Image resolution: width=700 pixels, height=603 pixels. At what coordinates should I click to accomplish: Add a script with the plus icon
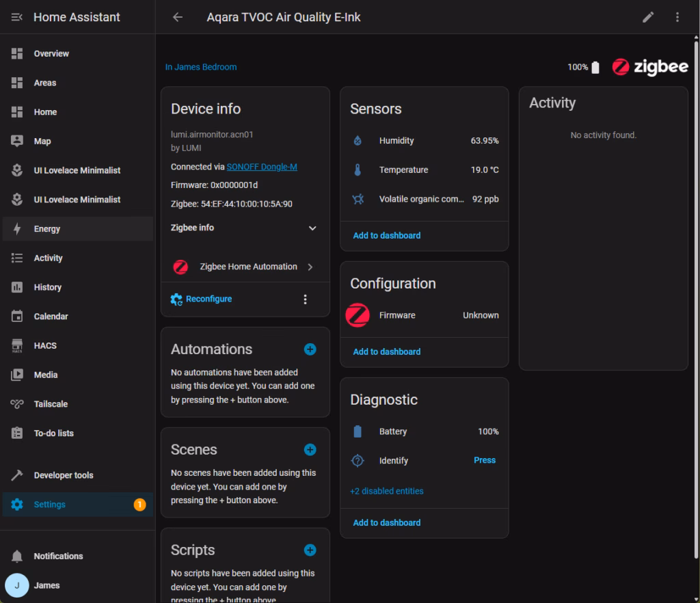[310, 550]
